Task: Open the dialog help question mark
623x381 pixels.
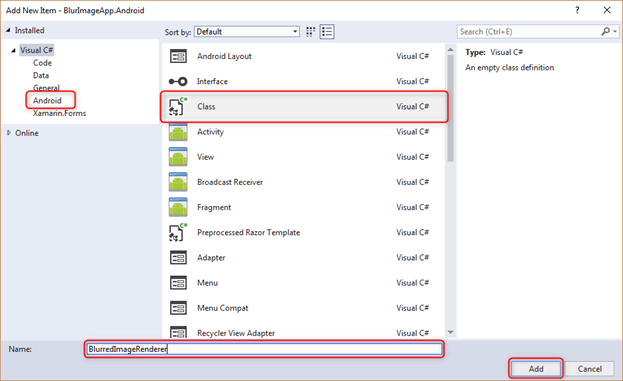Action: (577, 10)
